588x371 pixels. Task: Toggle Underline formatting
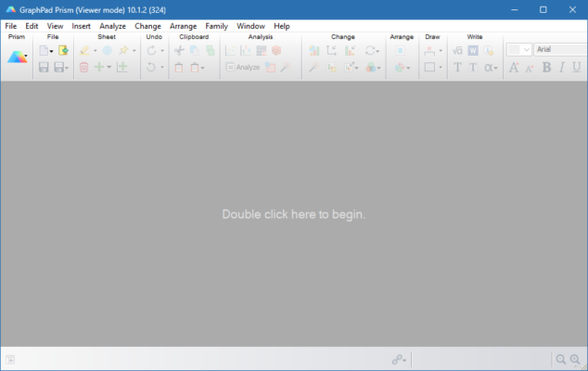pos(576,67)
